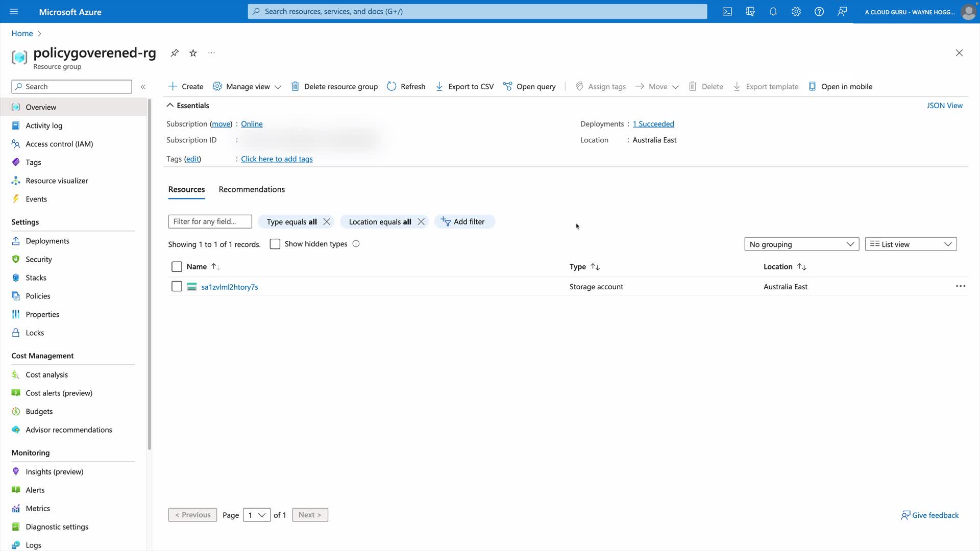Viewport: 980px width, 551px height.
Task: Click the Refresh toolbar icon
Action: pos(391,87)
